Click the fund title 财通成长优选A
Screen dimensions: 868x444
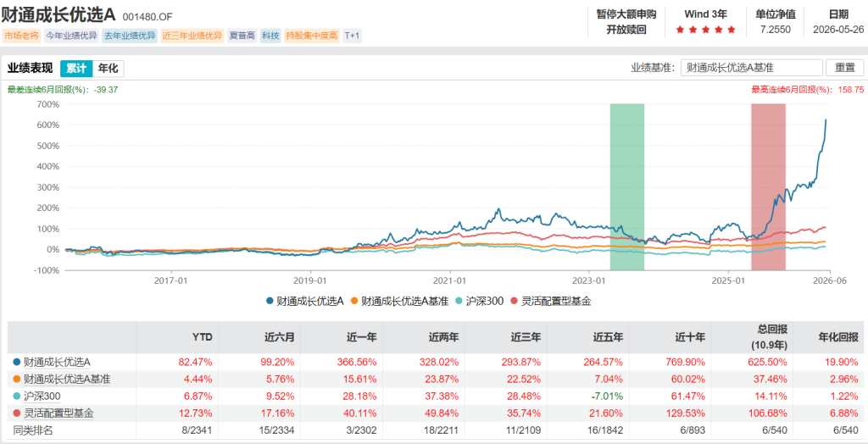click(x=58, y=16)
